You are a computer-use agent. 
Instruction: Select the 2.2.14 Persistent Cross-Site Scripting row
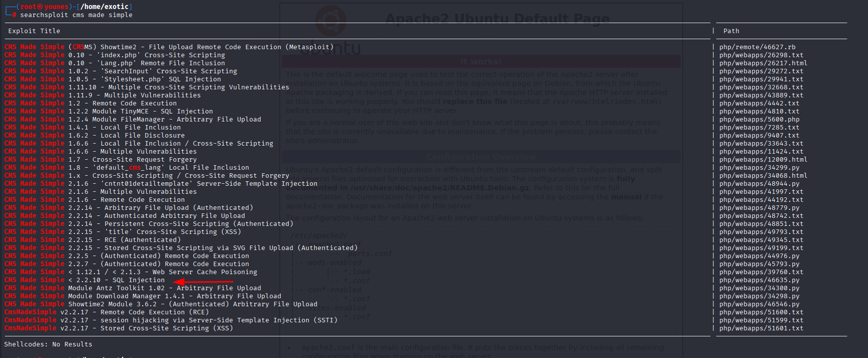point(149,224)
